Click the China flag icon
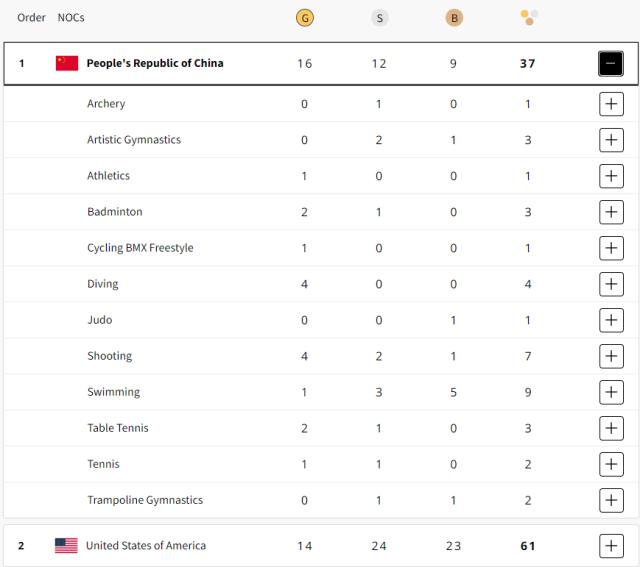640x567 pixels. tap(67, 63)
